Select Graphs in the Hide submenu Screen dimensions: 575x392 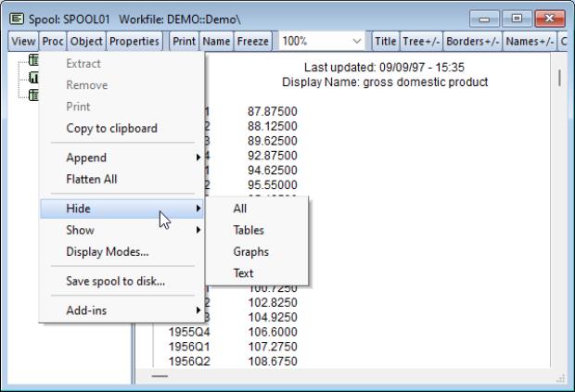[250, 251]
